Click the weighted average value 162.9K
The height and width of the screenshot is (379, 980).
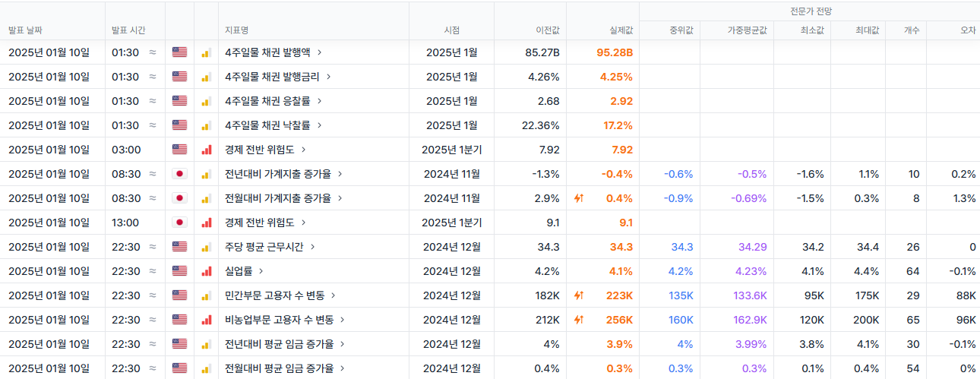[750, 320]
